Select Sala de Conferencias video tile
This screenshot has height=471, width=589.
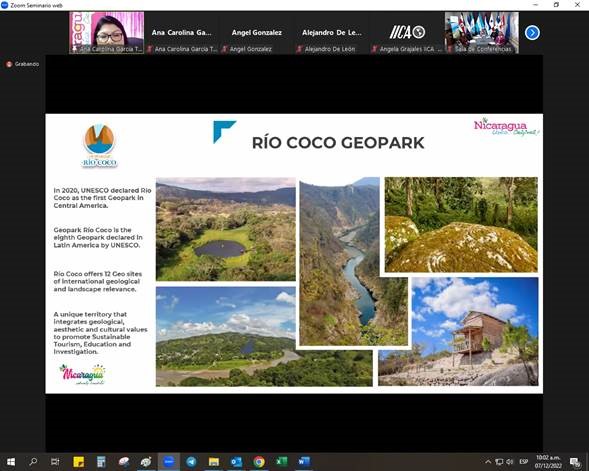[x=482, y=32]
